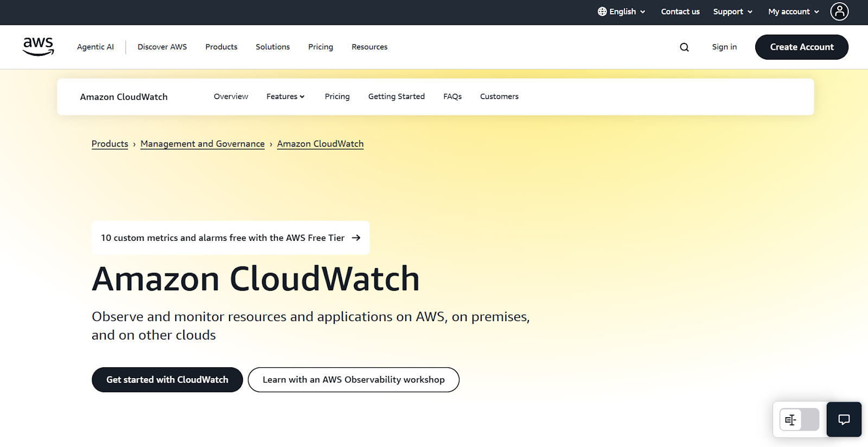
Task: Open the Pricing top navigation menu
Action: pyautogui.click(x=321, y=47)
